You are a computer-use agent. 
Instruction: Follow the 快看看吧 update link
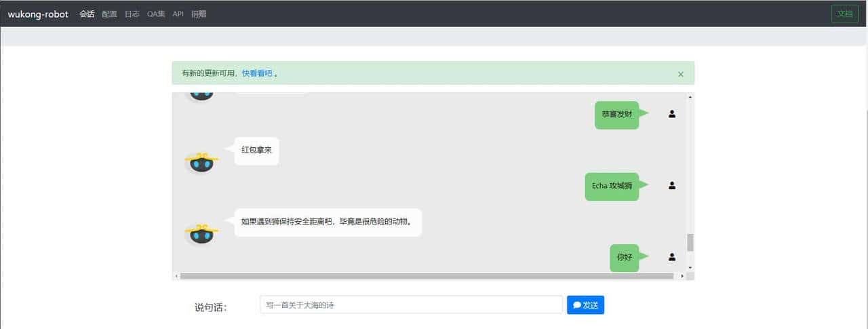coord(257,73)
